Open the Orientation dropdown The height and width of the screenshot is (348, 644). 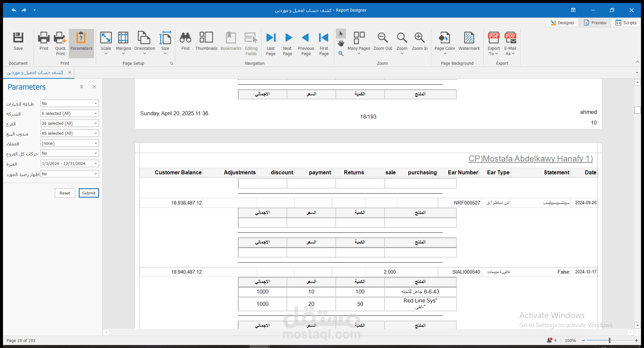(145, 43)
